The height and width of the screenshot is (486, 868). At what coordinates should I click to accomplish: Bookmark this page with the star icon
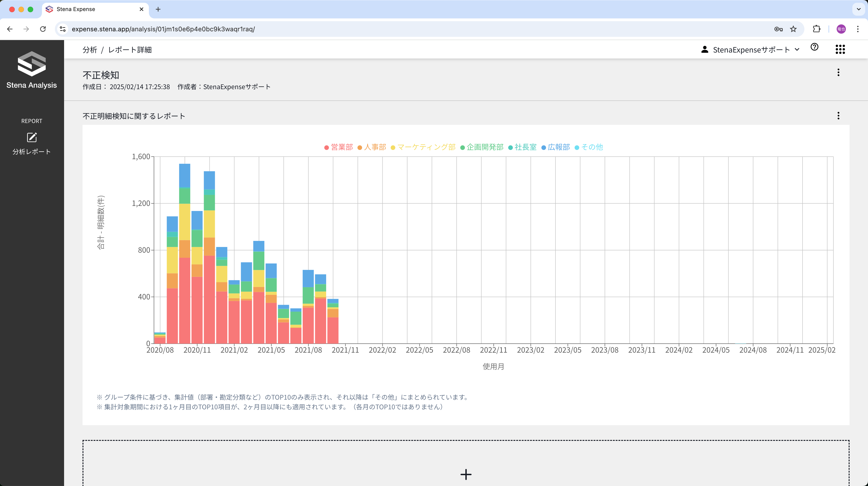(x=793, y=29)
